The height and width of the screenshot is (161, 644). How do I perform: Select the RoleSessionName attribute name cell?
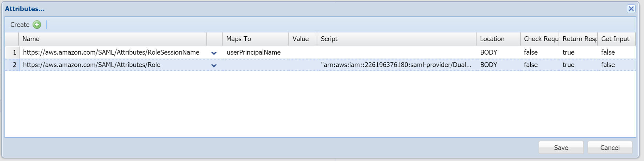(111, 53)
